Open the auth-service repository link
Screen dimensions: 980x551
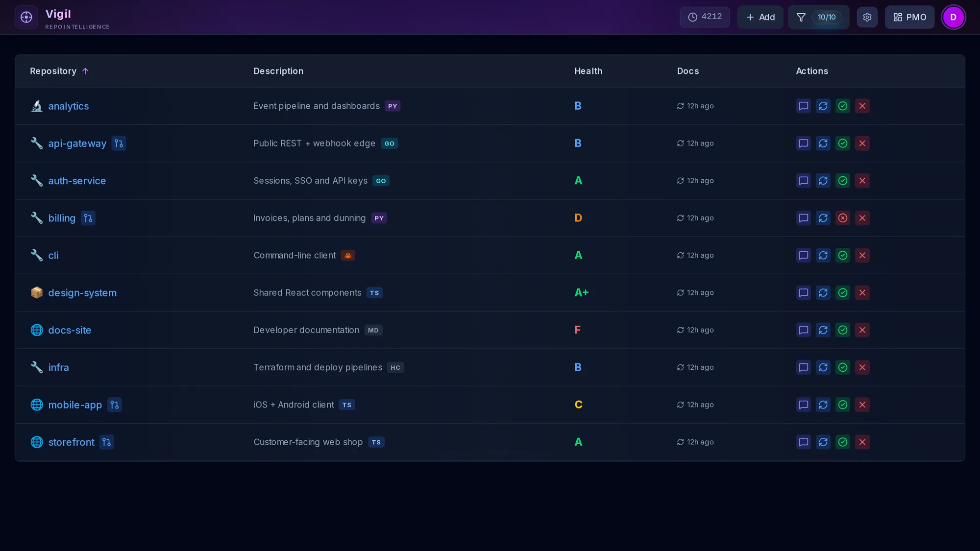click(x=77, y=181)
